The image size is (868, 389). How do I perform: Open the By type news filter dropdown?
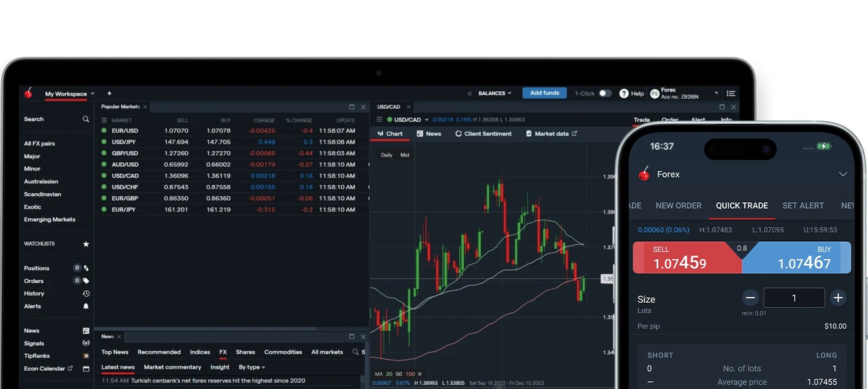(x=252, y=367)
